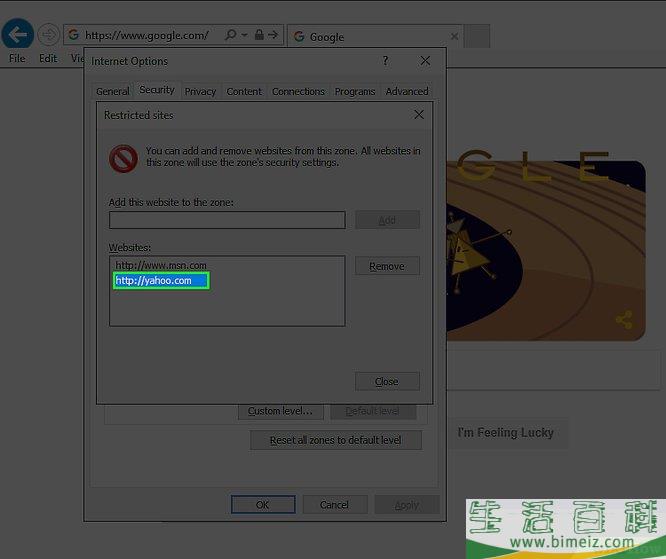666x559 pixels.
Task: Click the browser Forward arrow button
Action: [48, 34]
